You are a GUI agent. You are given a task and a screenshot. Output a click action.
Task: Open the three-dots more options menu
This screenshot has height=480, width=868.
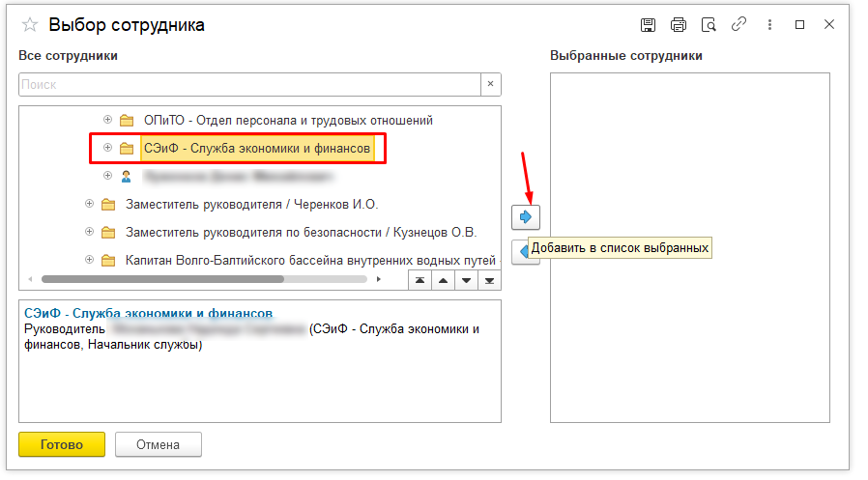[769, 25]
